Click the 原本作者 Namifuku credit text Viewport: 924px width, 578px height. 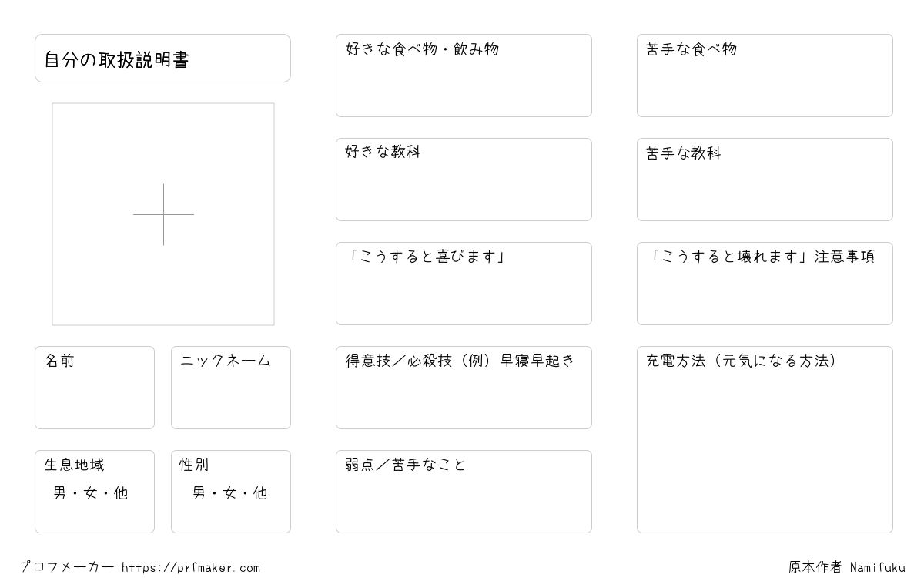[x=847, y=567]
